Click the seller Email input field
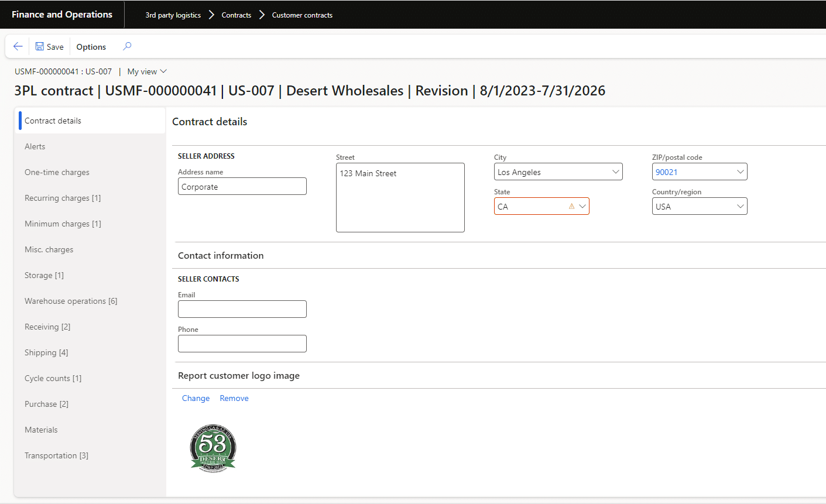Viewport: 826px width, 504px height. click(x=242, y=309)
